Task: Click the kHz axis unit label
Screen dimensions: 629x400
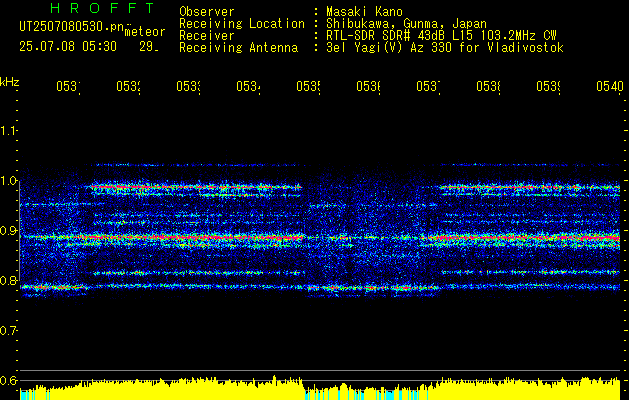Action: tap(9, 82)
